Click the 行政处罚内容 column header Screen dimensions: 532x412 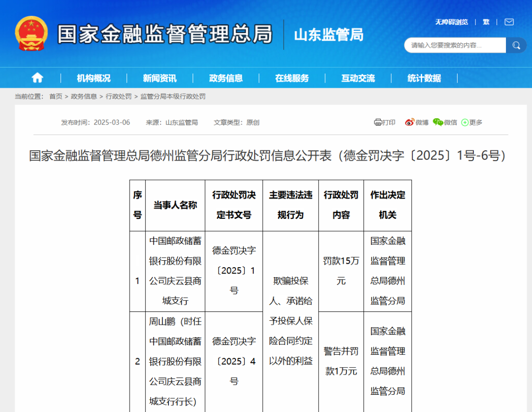[x=341, y=205]
